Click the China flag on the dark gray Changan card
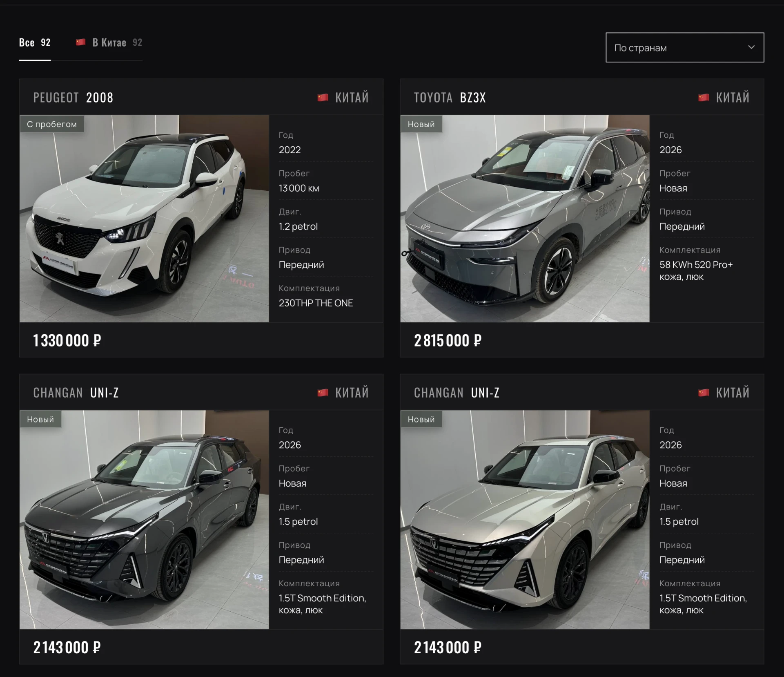Viewport: 784px width, 677px height. click(323, 393)
